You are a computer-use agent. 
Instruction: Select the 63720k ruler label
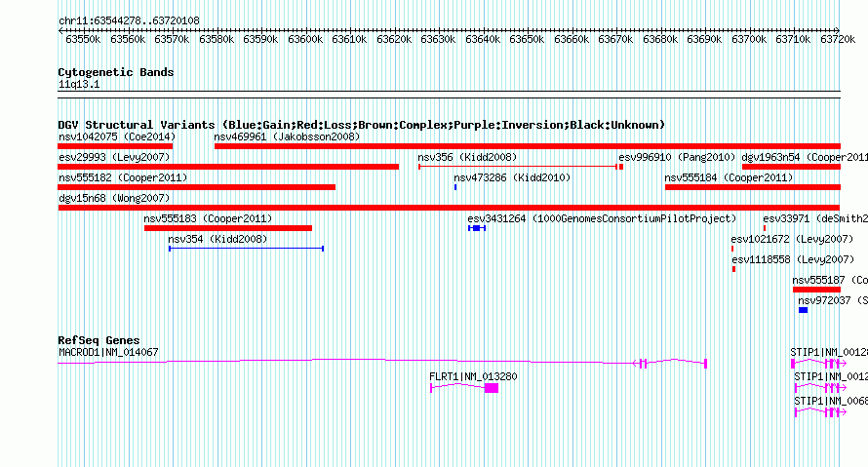(x=838, y=40)
